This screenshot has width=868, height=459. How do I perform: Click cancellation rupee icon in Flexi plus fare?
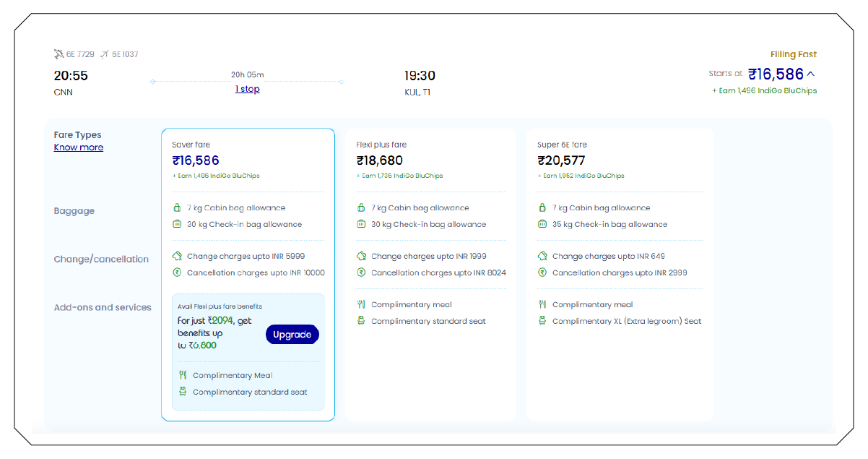(x=361, y=273)
